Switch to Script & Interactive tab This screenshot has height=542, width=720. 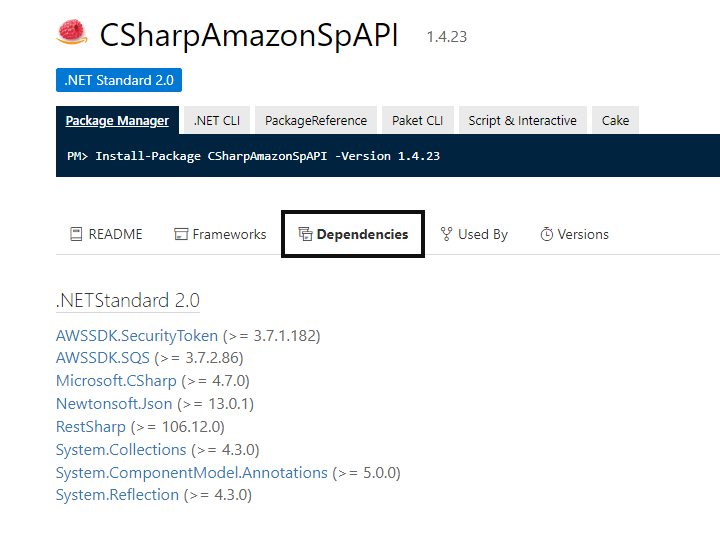coord(522,120)
